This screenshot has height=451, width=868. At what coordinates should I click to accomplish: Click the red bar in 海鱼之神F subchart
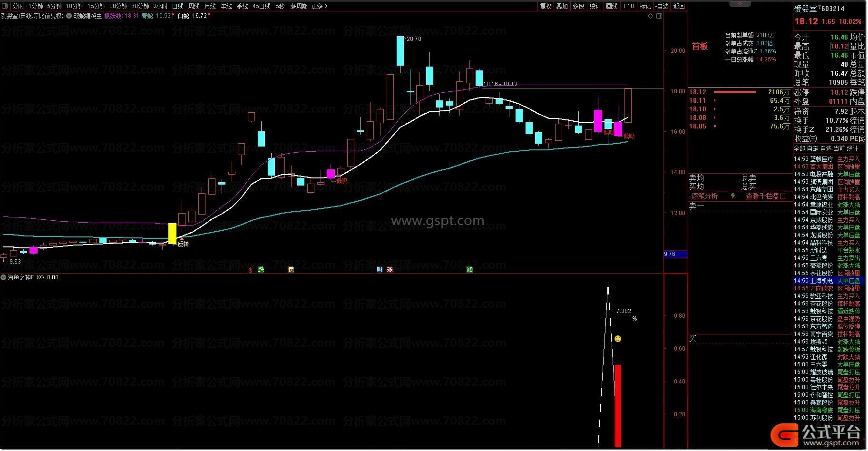pos(618,406)
